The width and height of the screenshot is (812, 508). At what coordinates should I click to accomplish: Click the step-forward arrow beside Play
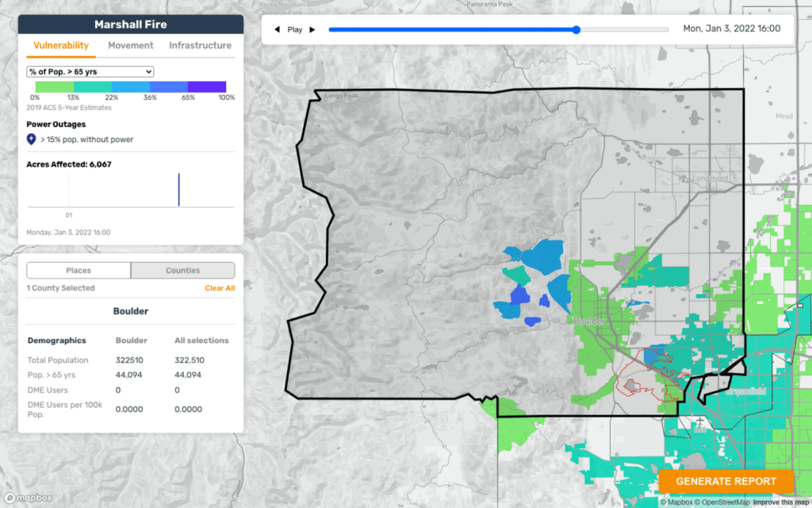pyautogui.click(x=312, y=29)
